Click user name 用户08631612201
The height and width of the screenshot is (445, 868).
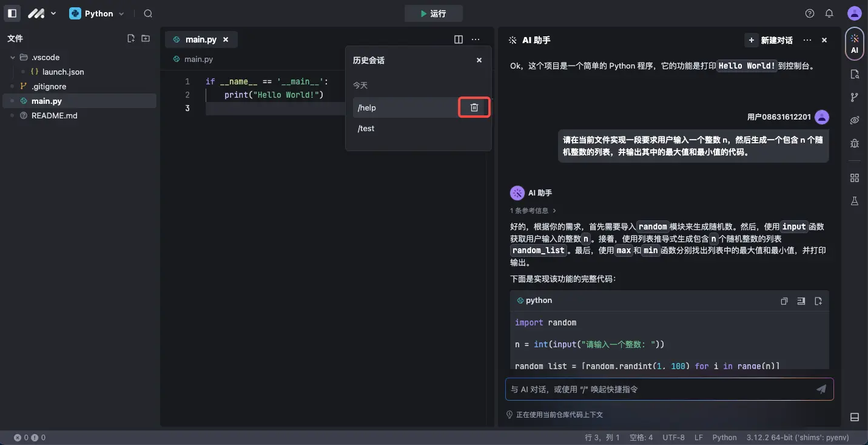[x=779, y=117]
